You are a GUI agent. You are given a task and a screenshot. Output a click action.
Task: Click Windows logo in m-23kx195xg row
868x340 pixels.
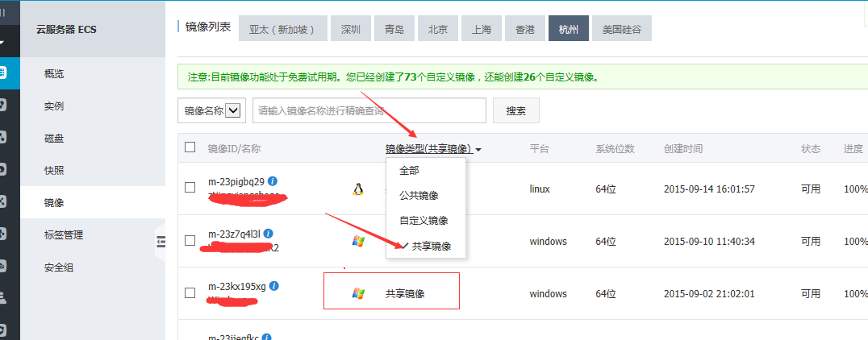[x=358, y=294]
